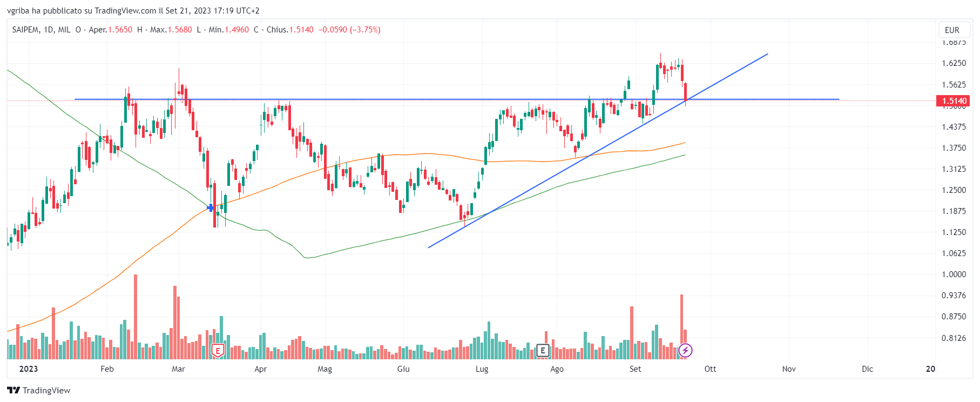Click the 1.0000 price axis label
The image size is (980, 402).
954,274
